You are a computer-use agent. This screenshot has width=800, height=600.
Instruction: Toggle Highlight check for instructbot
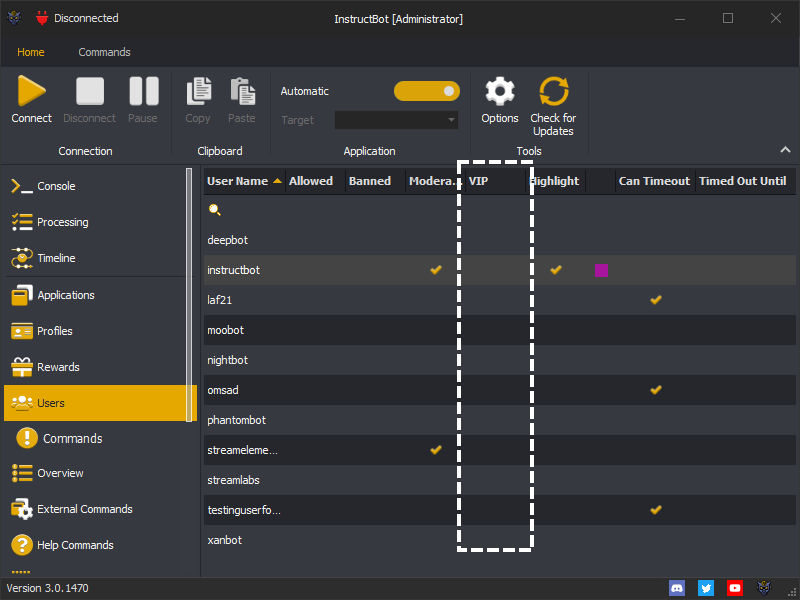click(x=556, y=270)
